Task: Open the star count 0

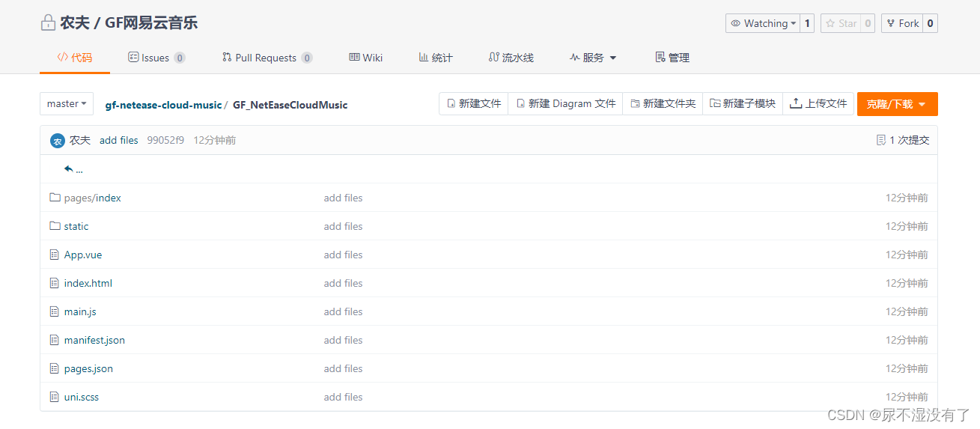Action: tap(868, 23)
